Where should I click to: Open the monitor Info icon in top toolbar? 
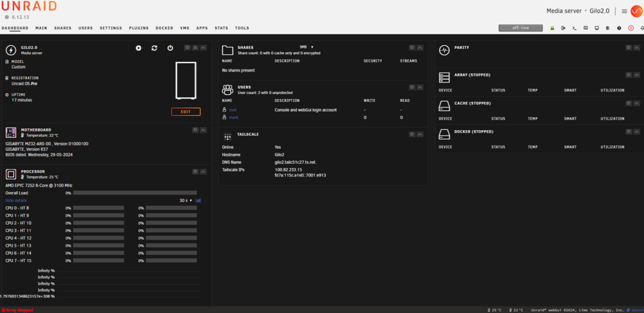click(x=596, y=28)
